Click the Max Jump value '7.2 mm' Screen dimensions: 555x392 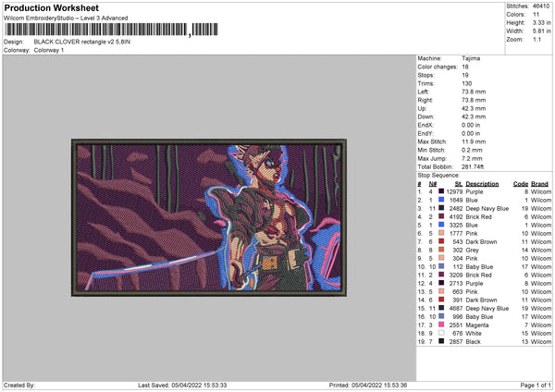472,158
